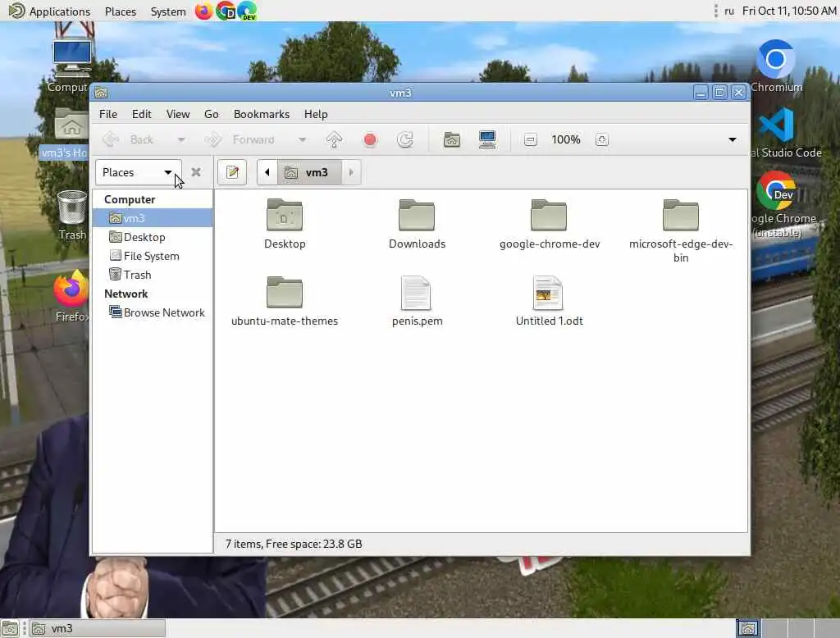
Task: Open the Applications menu in top panel
Action: 50,11
